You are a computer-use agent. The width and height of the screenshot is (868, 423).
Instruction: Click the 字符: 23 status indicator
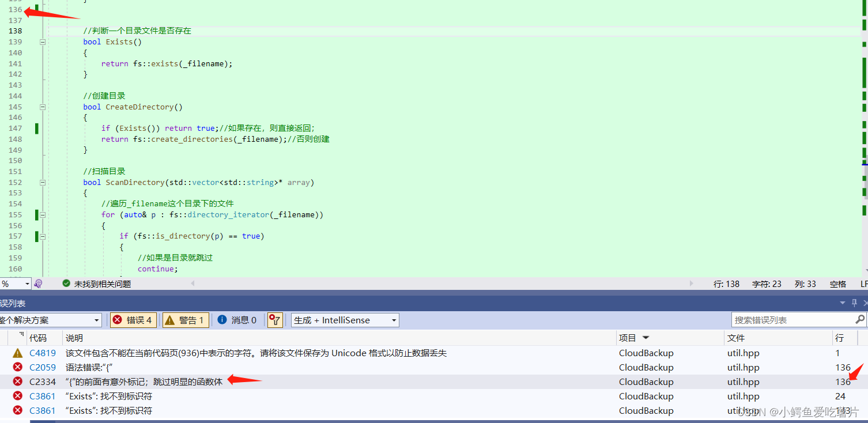(767, 284)
